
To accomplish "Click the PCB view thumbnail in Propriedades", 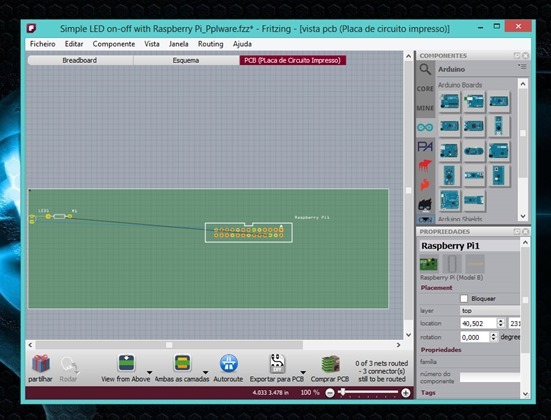I will tap(475, 264).
